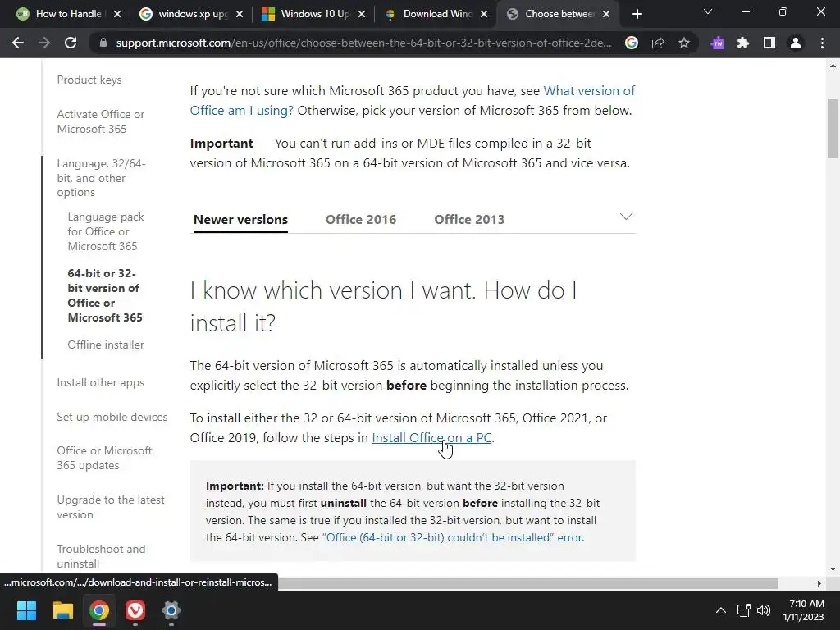This screenshot has width=840, height=630.
Task: Open Chrome profile avatar
Action: (x=796, y=43)
